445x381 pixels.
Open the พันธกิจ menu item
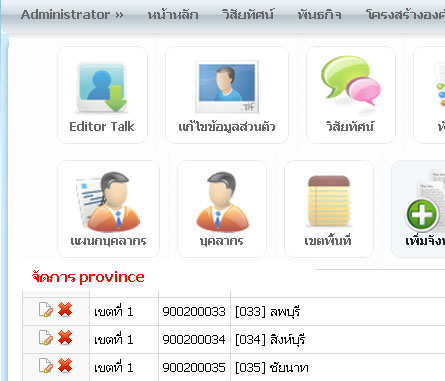(x=319, y=15)
